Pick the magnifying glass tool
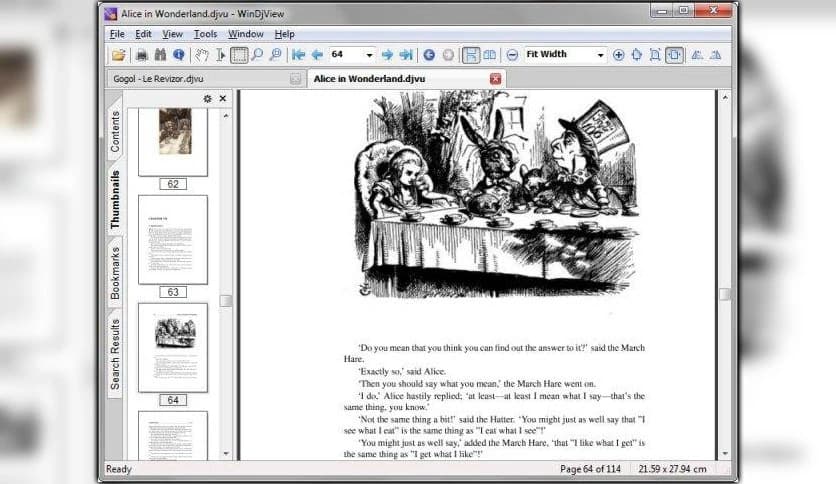The width and height of the screenshot is (836, 484). (257, 55)
